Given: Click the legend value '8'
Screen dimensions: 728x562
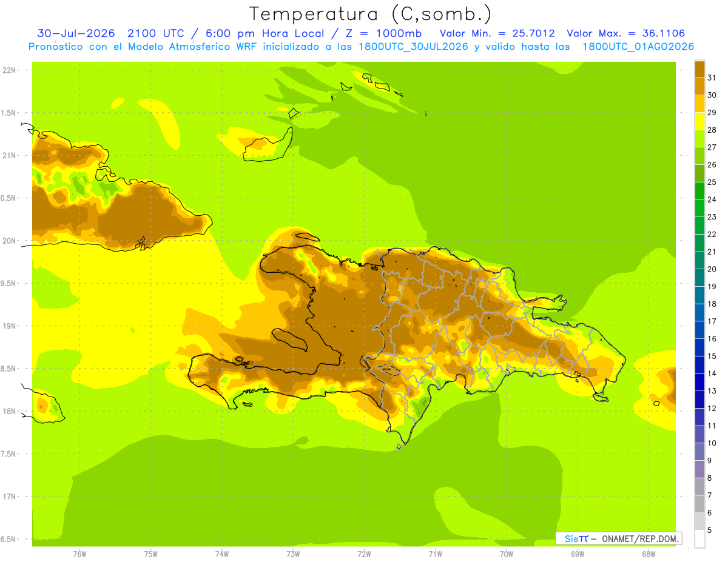Looking at the screenshot, I should pyautogui.click(x=710, y=478).
